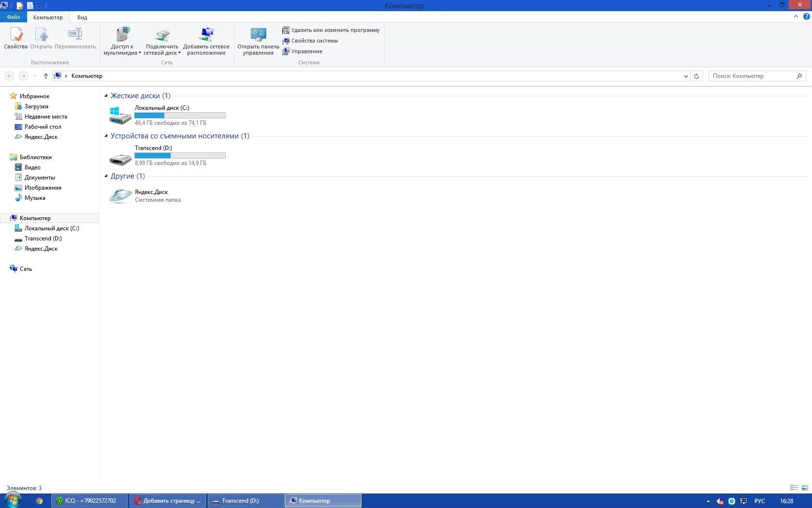Switch to the Transcend (D:) taskbar window
812x508 pixels.
(246, 501)
